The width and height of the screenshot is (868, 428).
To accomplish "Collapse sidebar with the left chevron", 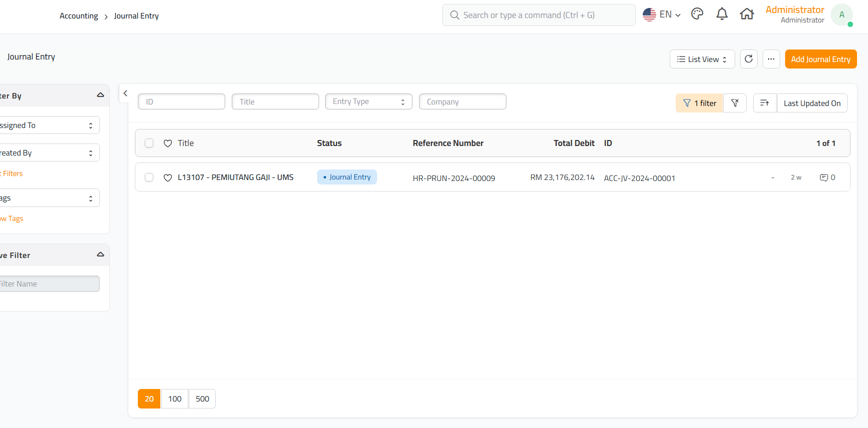I will (125, 93).
